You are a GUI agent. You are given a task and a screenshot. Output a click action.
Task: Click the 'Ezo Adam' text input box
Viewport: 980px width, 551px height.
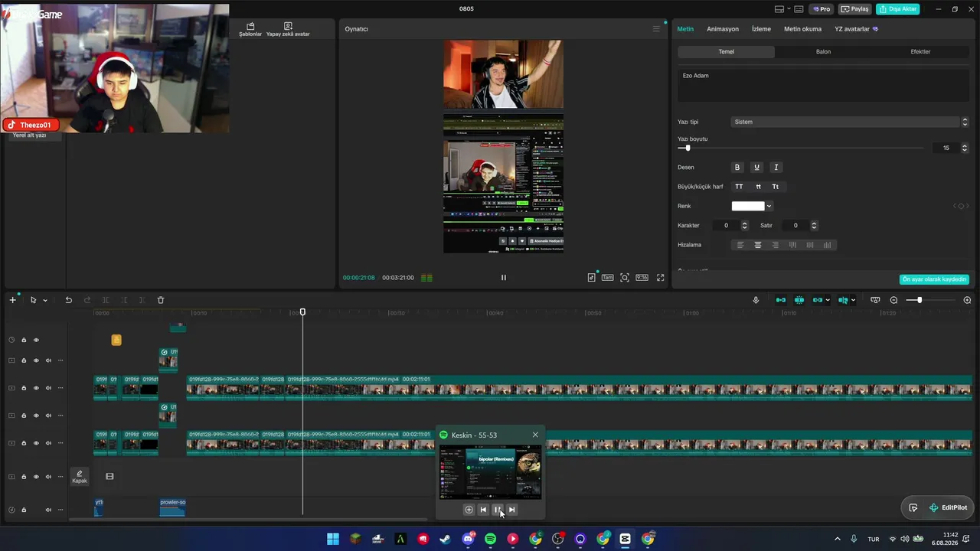[823, 86]
